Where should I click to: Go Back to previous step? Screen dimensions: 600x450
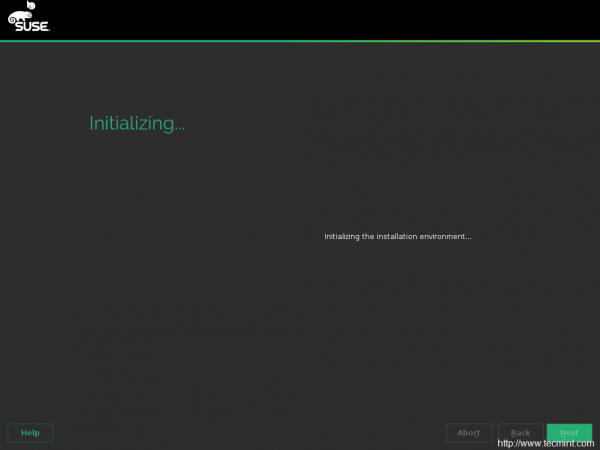[520, 433]
